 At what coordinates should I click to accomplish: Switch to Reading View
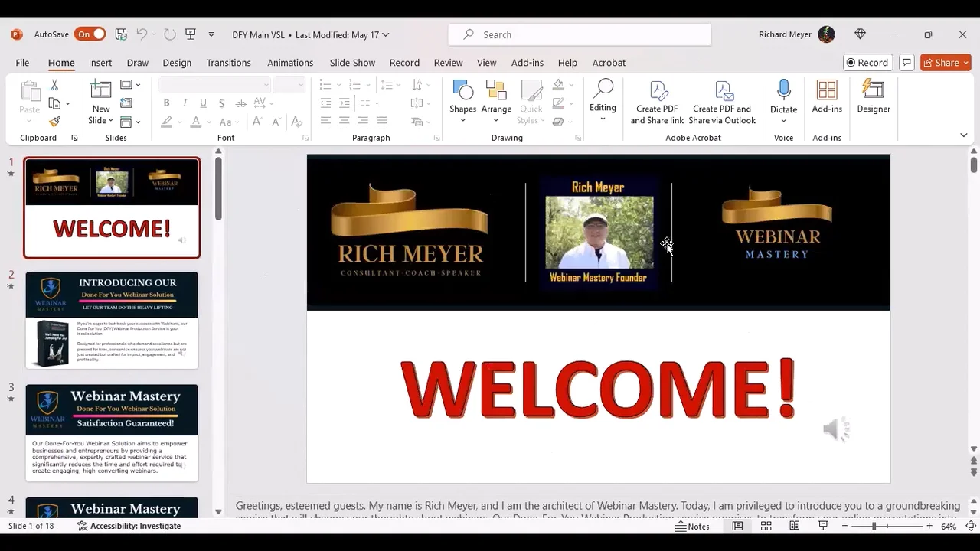[x=795, y=527]
